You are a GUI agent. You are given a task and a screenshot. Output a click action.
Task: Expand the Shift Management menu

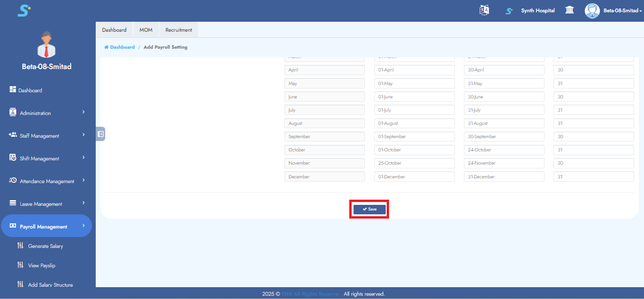46,158
